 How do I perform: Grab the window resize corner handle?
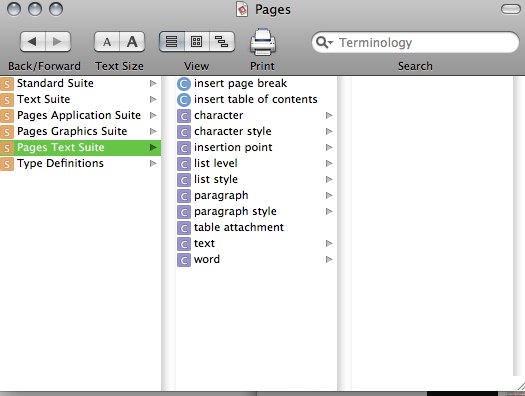520,385
